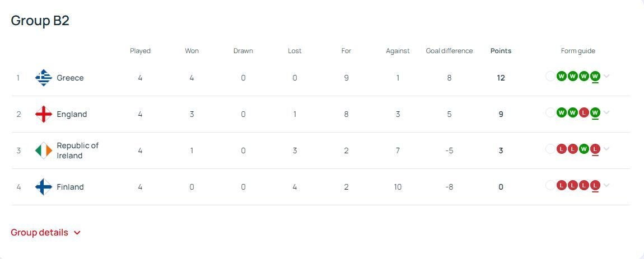Expand England's form guide chevron
The image size is (644, 259).
pyautogui.click(x=606, y=112)
